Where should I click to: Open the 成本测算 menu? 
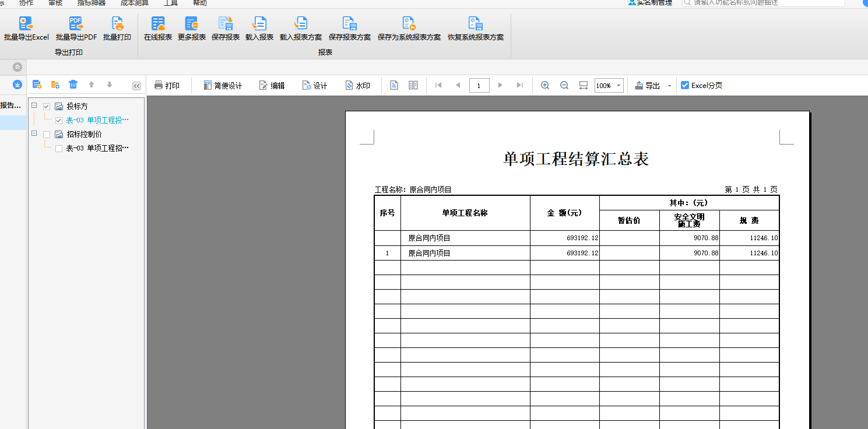click(x=135, y=3)
